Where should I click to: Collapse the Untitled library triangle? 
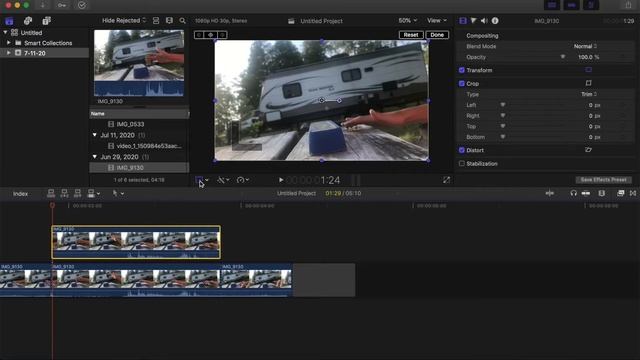coord(5,32)
